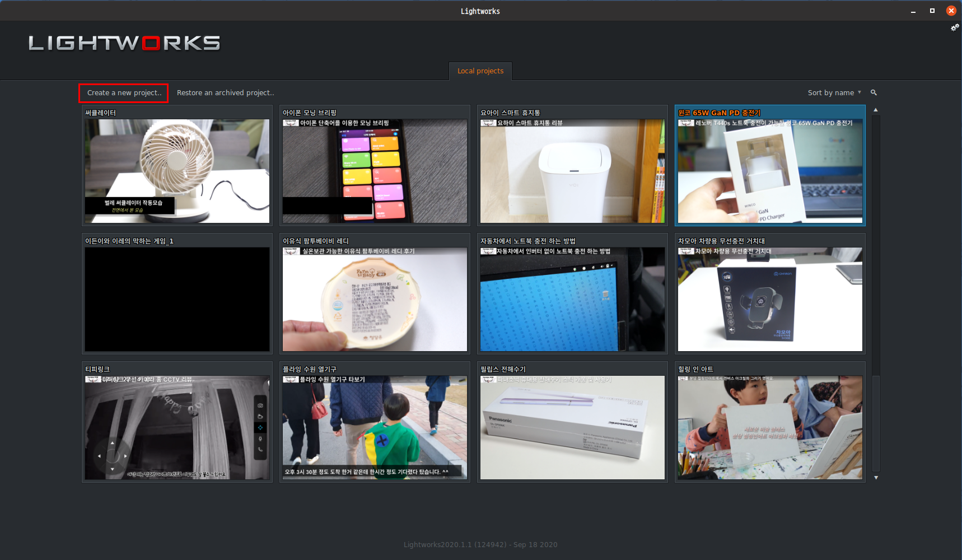
Task: Open the 플라잉 수원 열기구 project thumbnail
Action: [x=375, y=427]
